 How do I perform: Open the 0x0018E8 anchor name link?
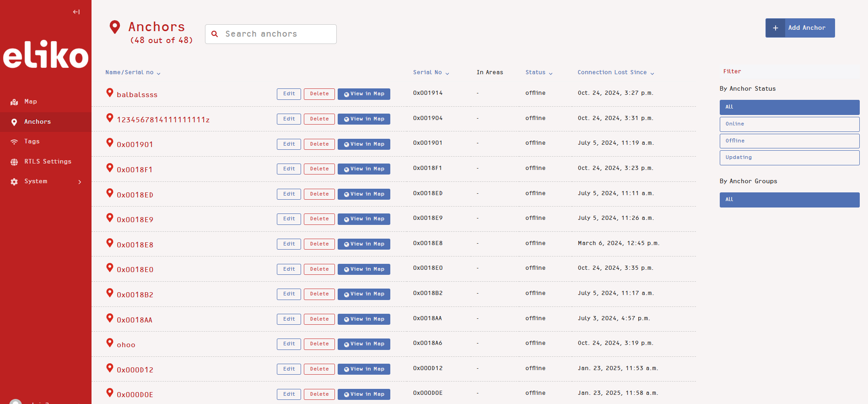(135, 245)
